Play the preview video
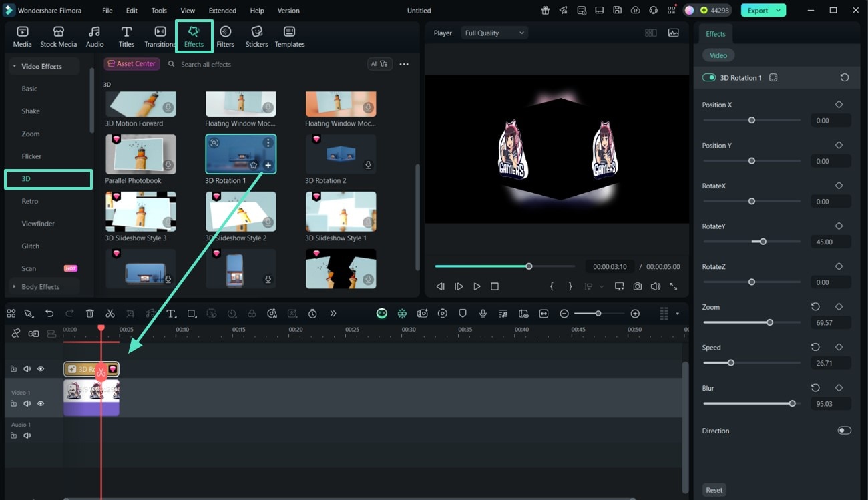 477,286
